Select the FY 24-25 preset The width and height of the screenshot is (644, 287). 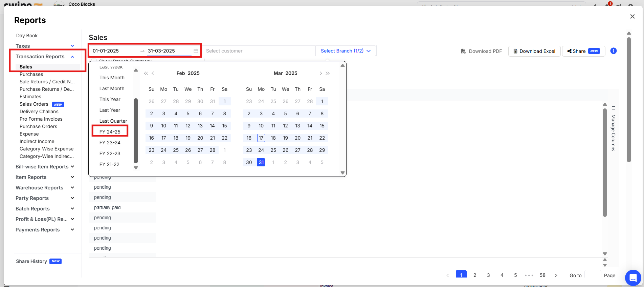point(110,132)
